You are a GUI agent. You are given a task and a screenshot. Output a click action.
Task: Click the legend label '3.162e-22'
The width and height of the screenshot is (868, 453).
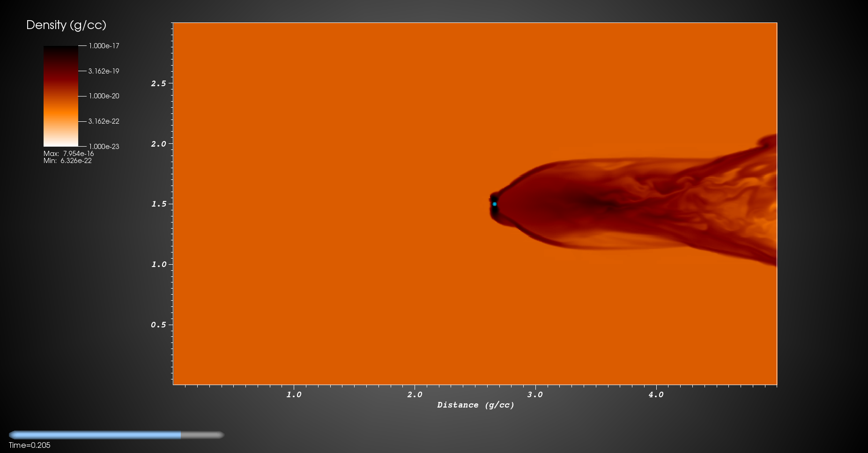pos(104,121)
